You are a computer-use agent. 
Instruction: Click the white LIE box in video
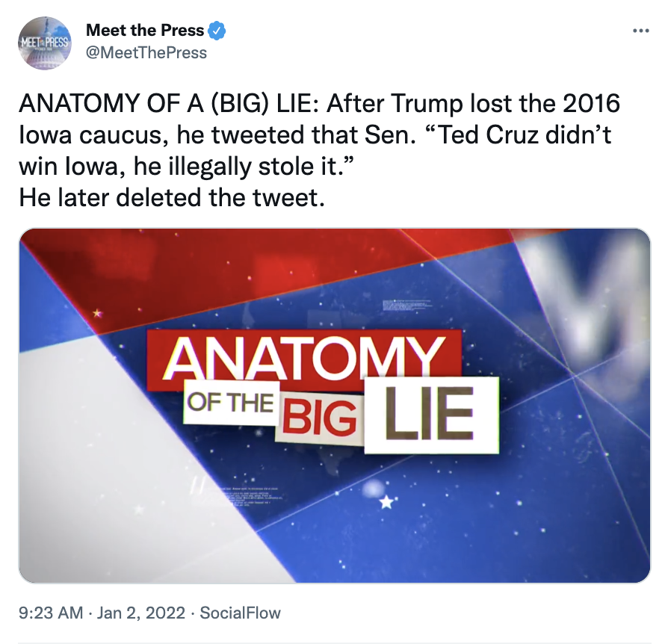click(x=431, y=414)
